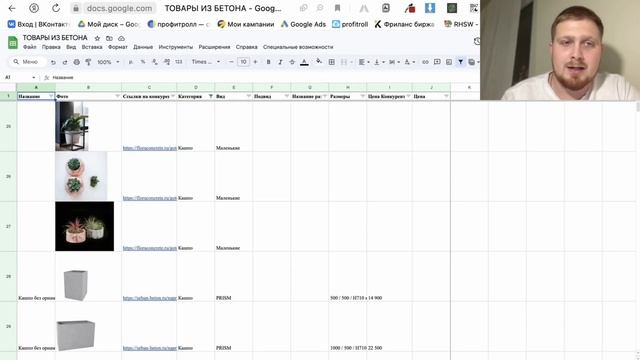Image resolution: width=640 pixels, height=360 pixels.
Task: Decrease decimal places in the toolbar
Action: (155, 62)
